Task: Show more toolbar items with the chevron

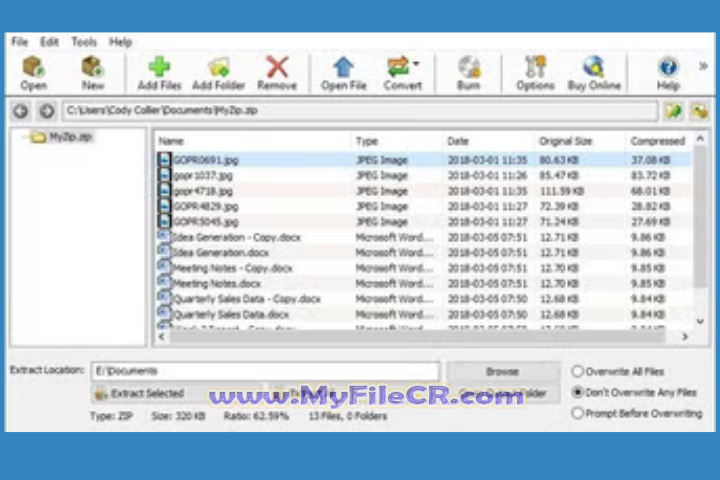Action: tap(703, 67)
